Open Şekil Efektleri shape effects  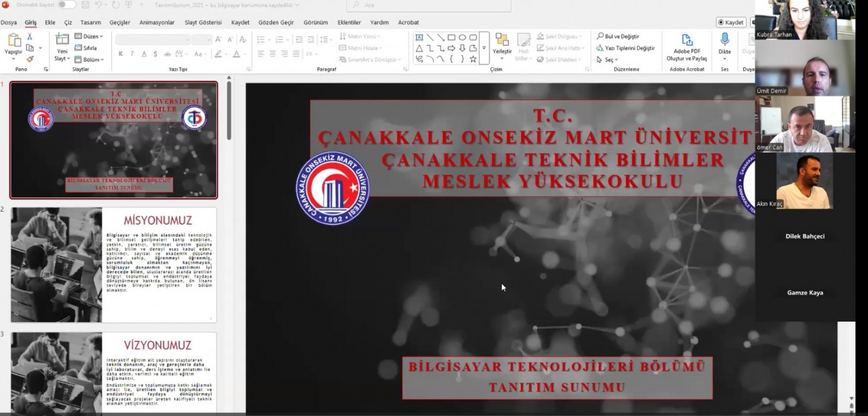click(559, 59)
